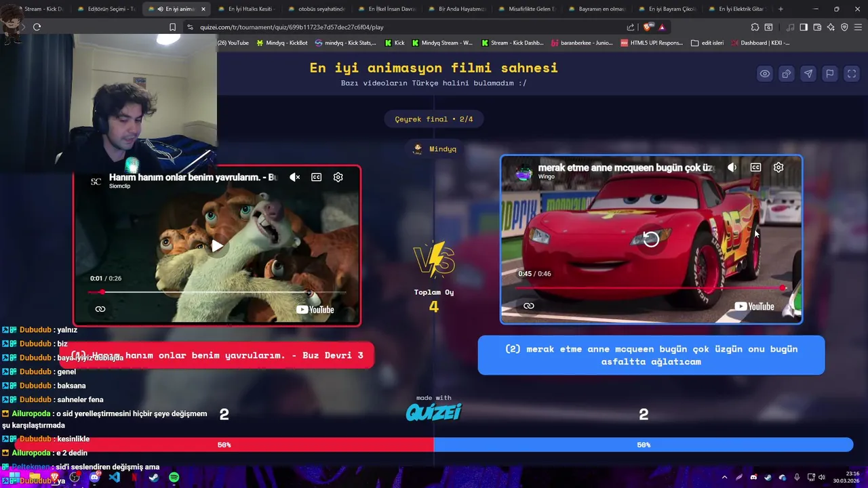
Task: Expand the edit isleri bookmark folder
Action: coord(707,43)
